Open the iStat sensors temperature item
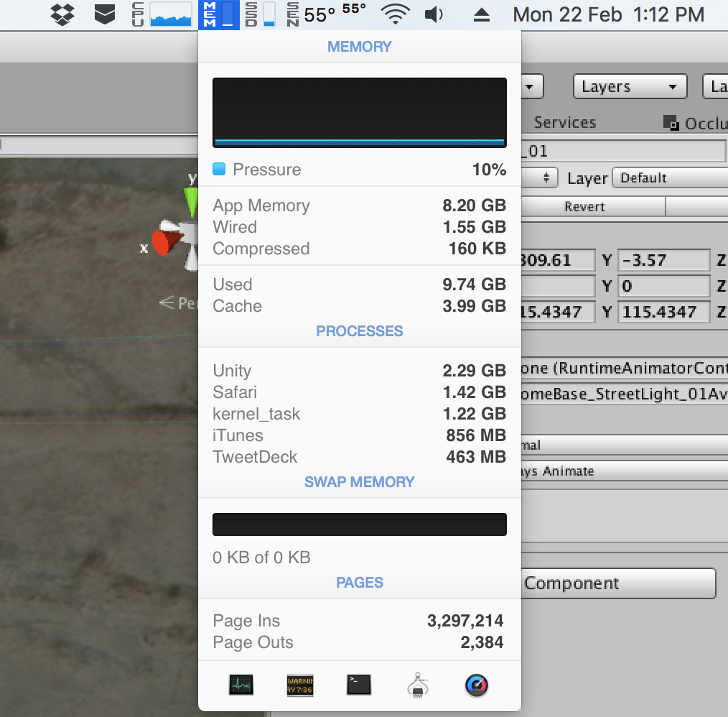The height and width of the screenshot is (717, 728). (327, 14)
